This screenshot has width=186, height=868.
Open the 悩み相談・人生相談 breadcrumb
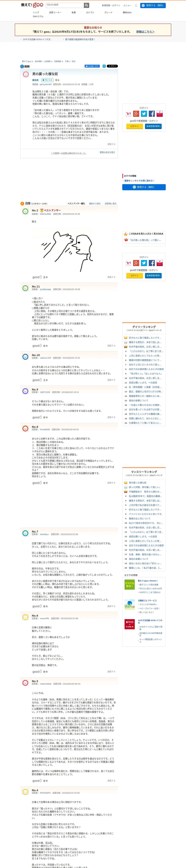[43, 61]
